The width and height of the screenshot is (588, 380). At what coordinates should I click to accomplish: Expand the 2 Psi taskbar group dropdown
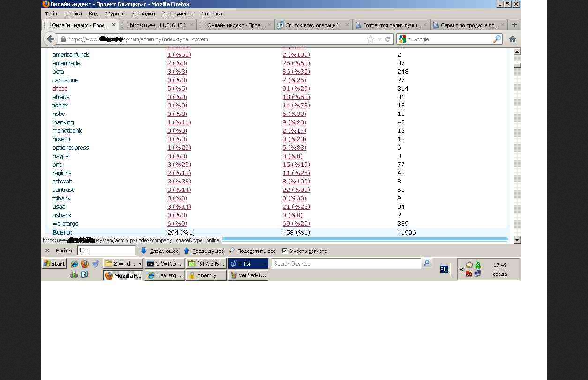[265, 264]
